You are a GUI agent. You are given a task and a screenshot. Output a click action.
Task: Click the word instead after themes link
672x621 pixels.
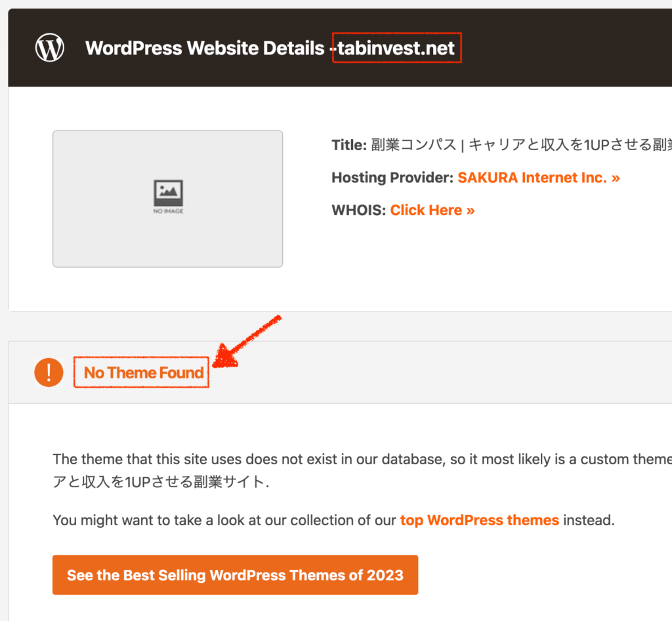click(x=589, y=520)
